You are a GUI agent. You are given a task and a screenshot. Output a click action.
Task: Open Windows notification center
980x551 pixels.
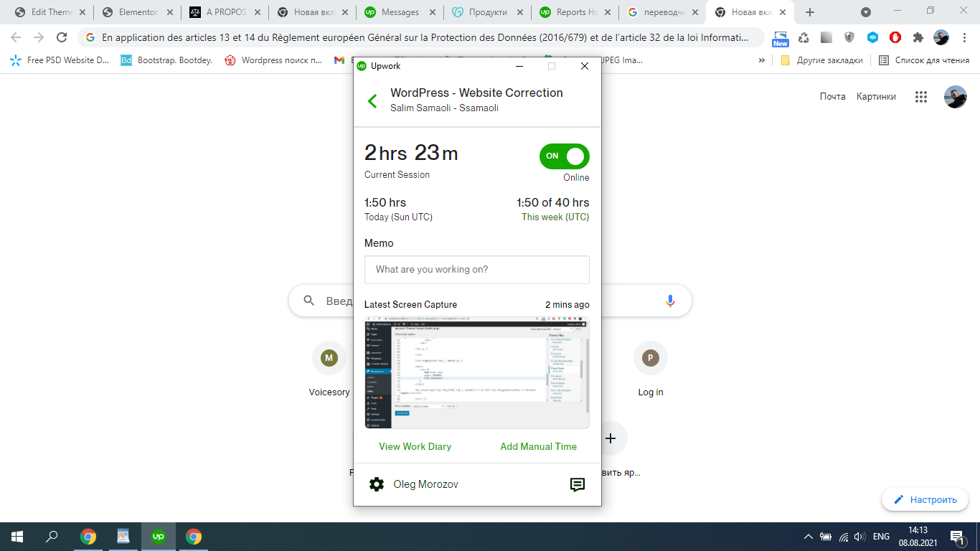click(957, 537)
